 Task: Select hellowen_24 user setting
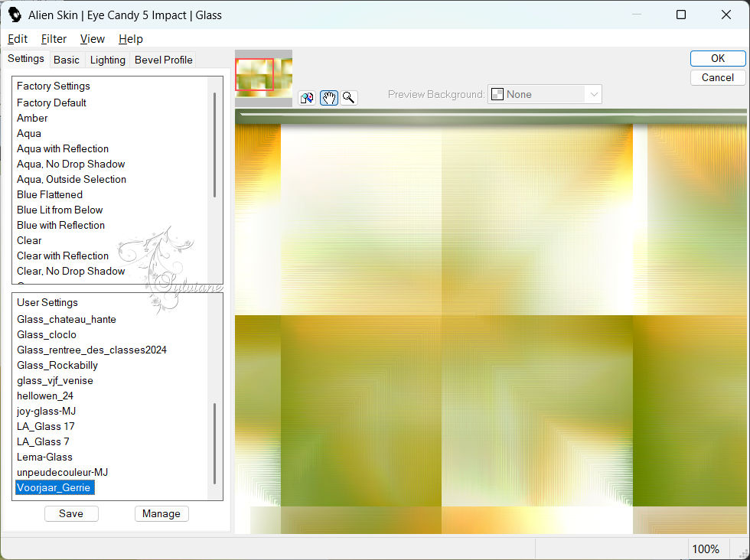[x=45, y=396]
